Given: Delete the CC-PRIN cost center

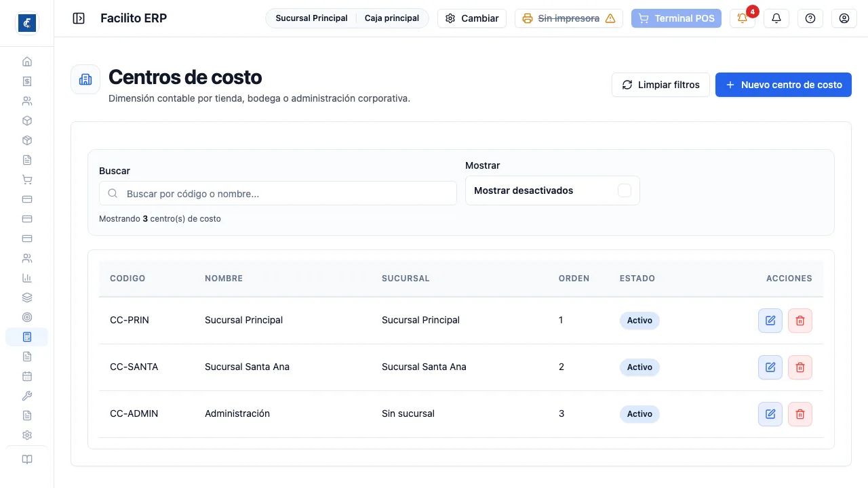Looking at the screenshot, I should pyautogui.click(x=800, y=321).
